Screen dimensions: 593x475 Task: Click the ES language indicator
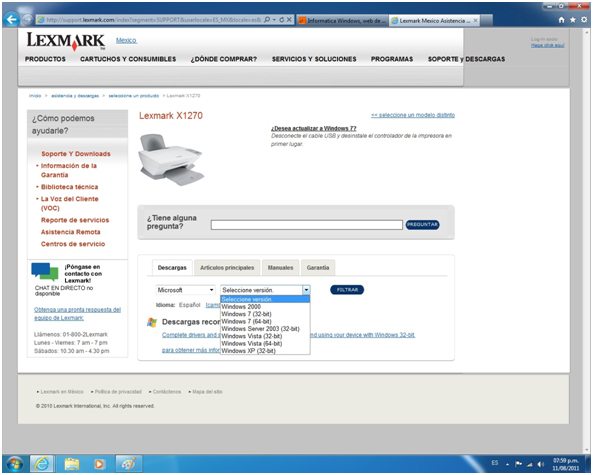[x=495, y=463]
